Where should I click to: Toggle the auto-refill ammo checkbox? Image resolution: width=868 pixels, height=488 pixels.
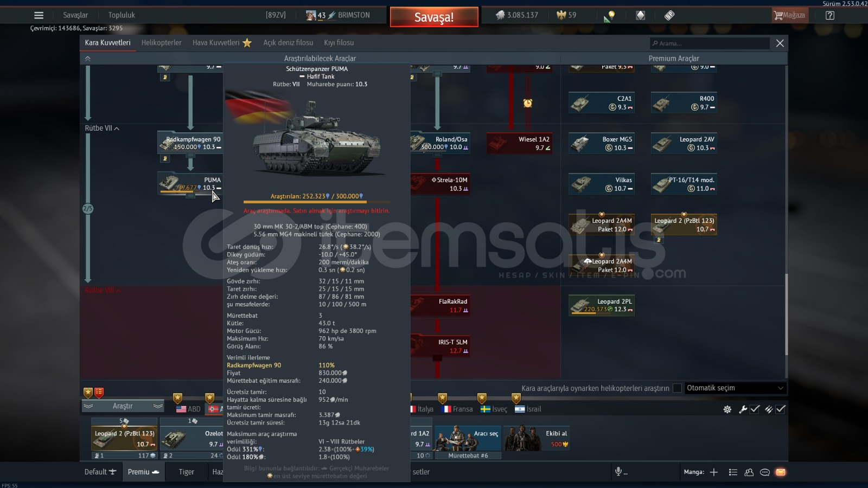coord(780,409)
